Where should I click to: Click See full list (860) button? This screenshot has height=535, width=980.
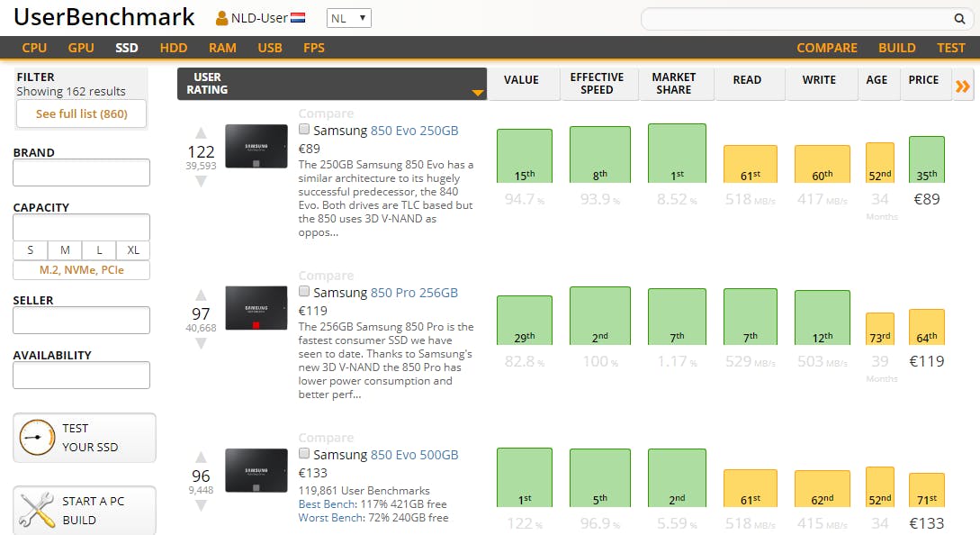[x=81, y=113]
